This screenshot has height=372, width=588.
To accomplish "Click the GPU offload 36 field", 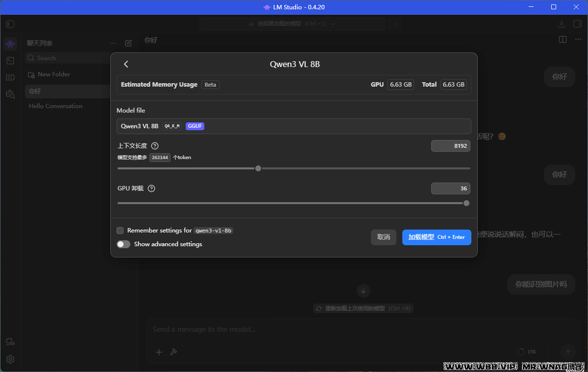I will tap(451, 188).
